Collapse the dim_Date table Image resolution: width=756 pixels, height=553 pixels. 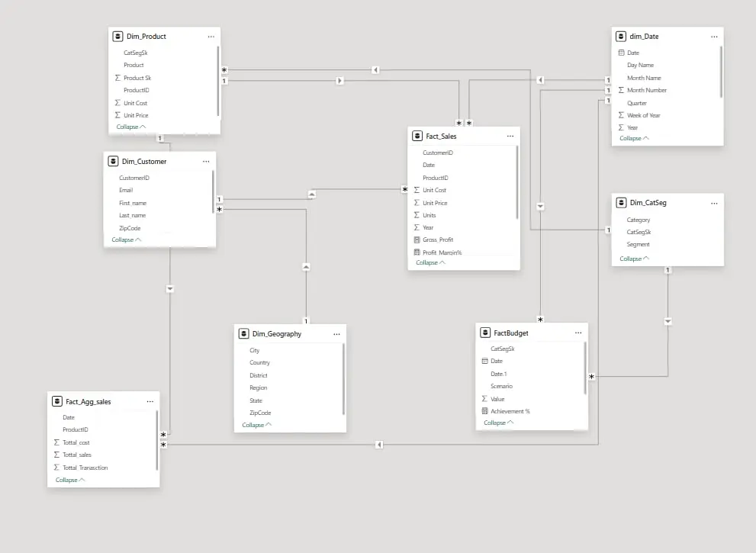pyautogui.click(x=634, y=138)
